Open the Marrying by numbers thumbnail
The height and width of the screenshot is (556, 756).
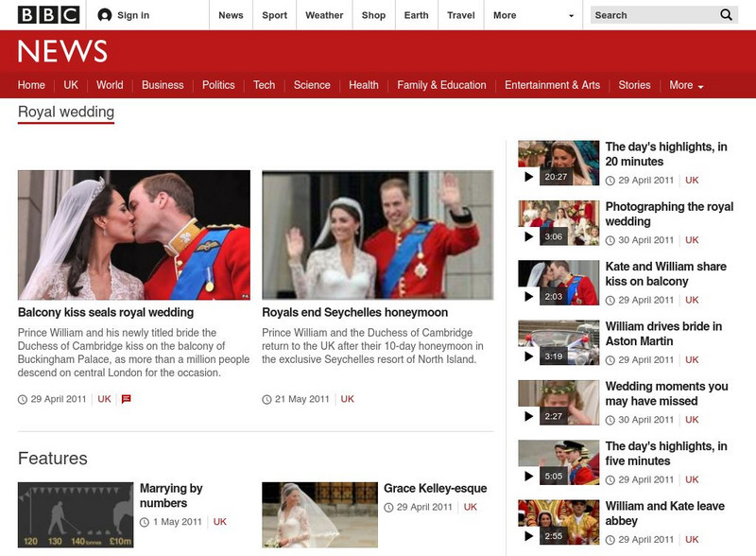coord(74,514)
